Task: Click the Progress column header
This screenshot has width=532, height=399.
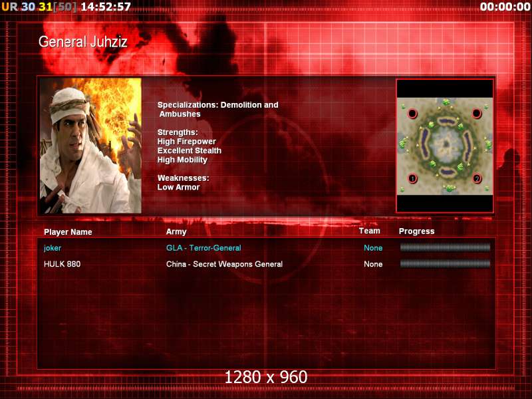Action: point(417,231)
